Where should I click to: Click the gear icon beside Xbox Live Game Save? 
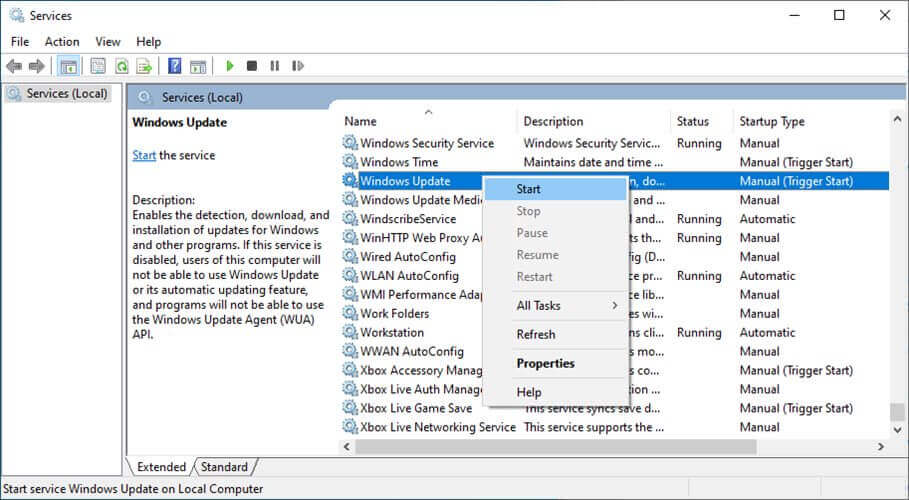pos(350,408)
